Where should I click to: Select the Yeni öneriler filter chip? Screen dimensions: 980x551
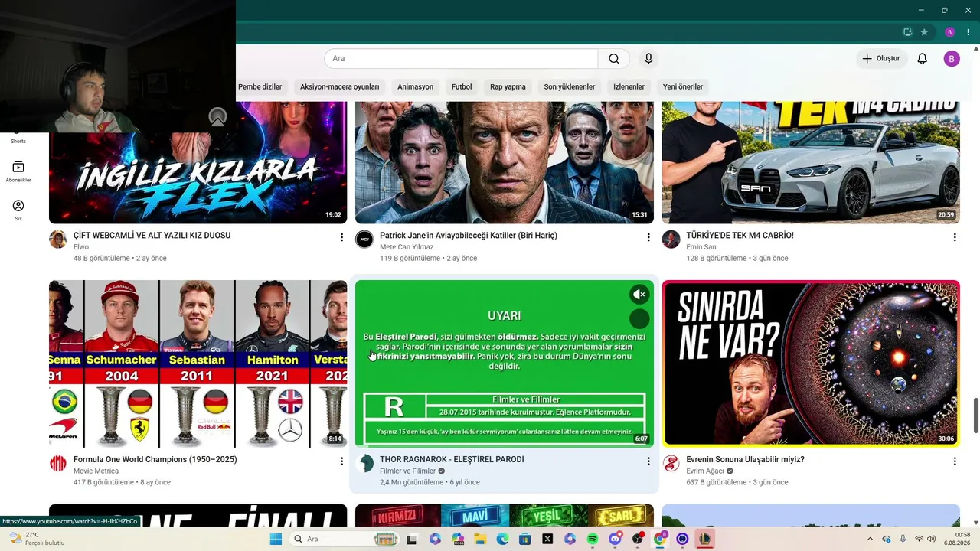click(x=683, y=86)
